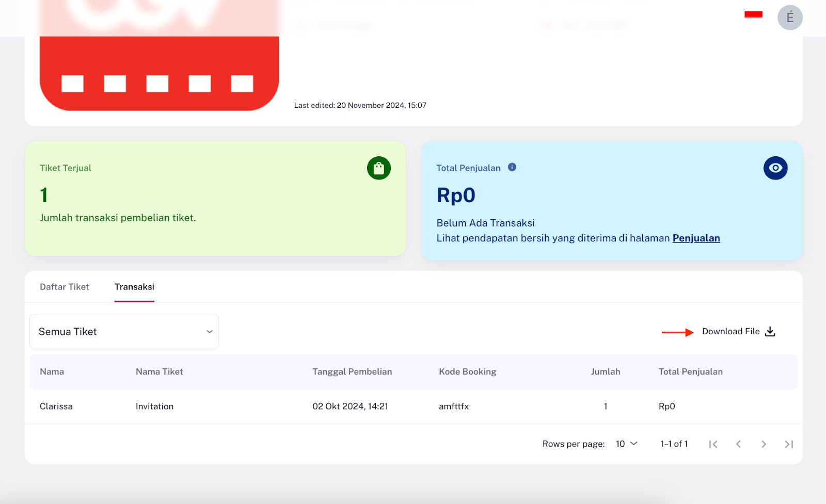Click the download arrow icon

(x=770, y=332)
